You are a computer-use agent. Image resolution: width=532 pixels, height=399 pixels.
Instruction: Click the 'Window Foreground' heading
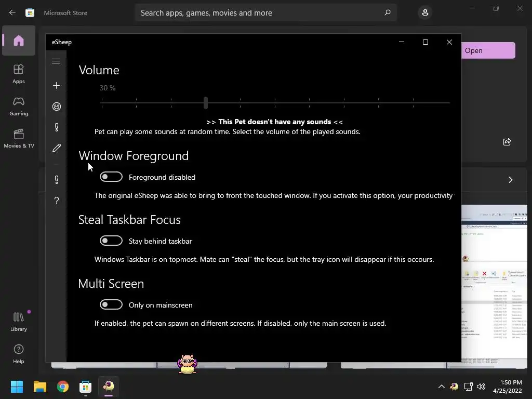(x=134, y=156)
